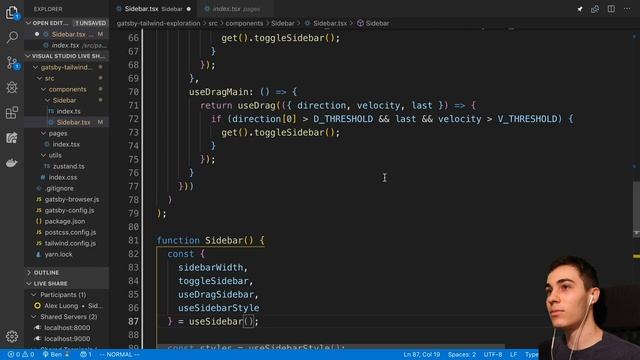The width and height of the screenshot is (640, 360).
Task: Collapse the Visual Studio Live Share folder section
Action: [29, 56]
